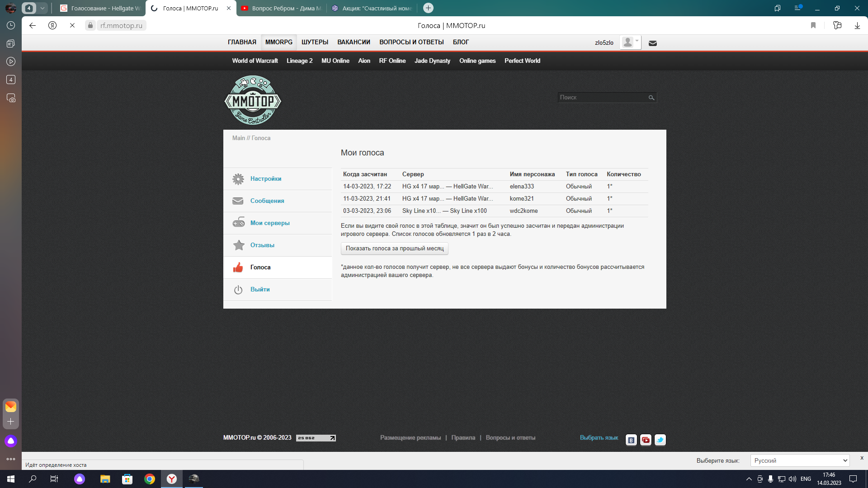Click Показать голоса за прошлый месяц button
The width and height of the screenshot is (868, 488).
tap(395, 249)
